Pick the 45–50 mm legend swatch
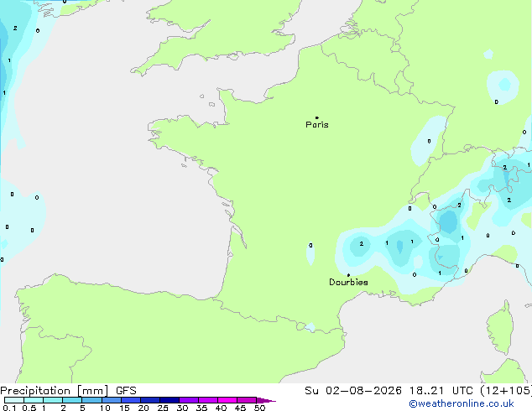 point(247,400)
